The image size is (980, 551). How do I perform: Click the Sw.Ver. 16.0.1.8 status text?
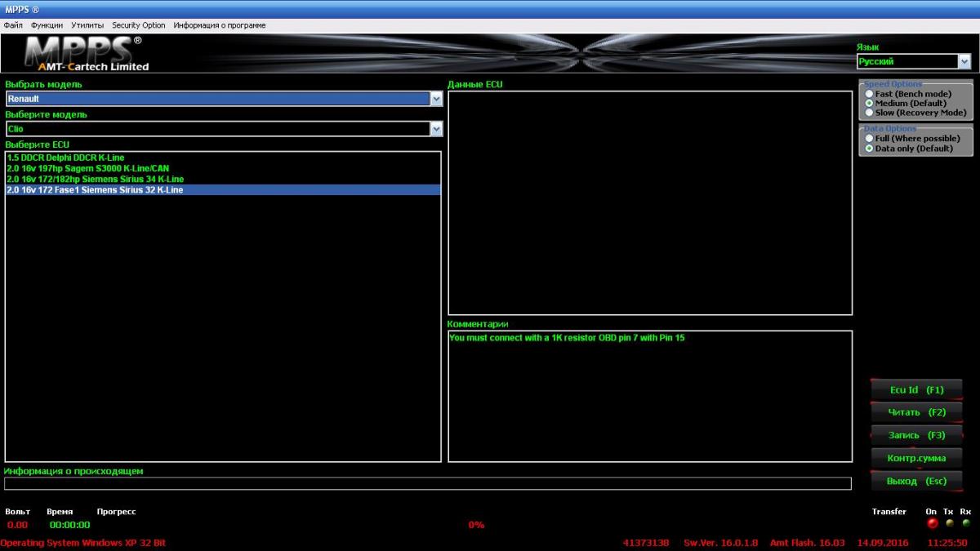[x=720, y=542]
